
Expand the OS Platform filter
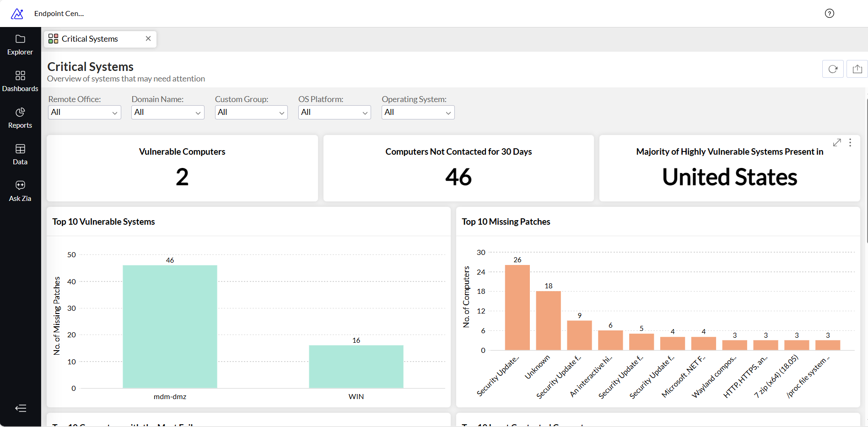(334, 112)
